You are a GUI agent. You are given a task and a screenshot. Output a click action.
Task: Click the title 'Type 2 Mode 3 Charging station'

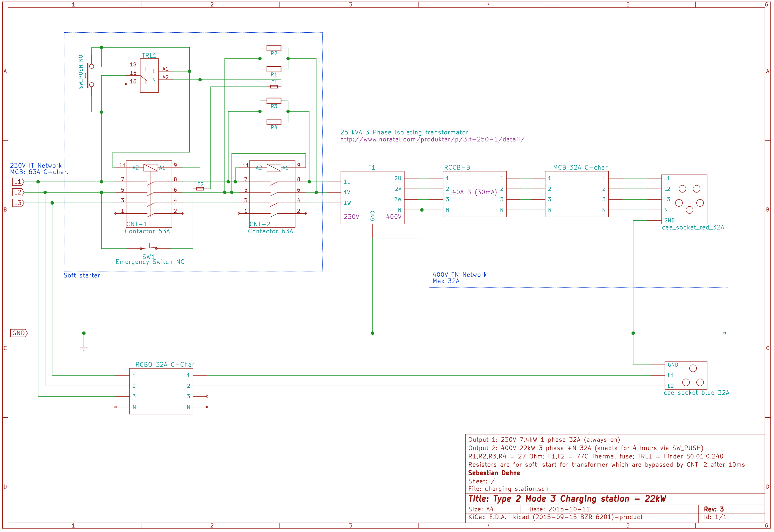pyautogui.click(x=567, y=499)
